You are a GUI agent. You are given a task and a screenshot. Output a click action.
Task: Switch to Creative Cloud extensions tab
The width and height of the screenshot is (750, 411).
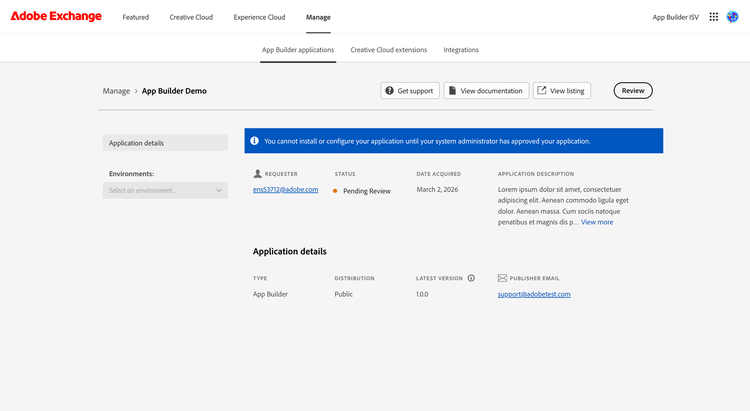(388, 50)
